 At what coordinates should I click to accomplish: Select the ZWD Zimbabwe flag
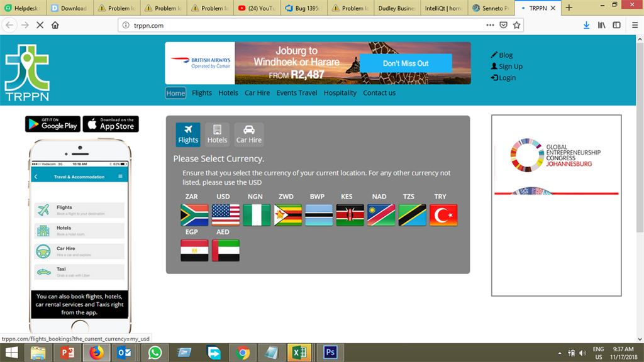tap(288, 215)
